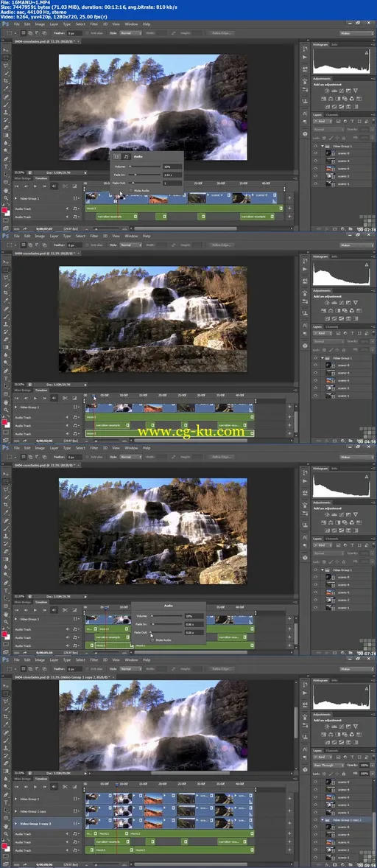Open Layer menu in third frame
The height and width of the screenshot is (868, 377).
[54, 447]
